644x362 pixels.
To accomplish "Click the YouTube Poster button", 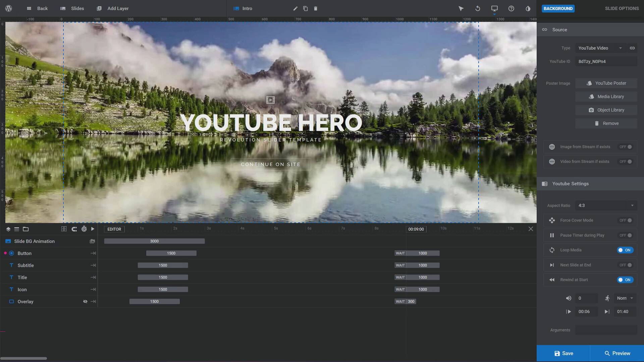I will coord(606,83).
